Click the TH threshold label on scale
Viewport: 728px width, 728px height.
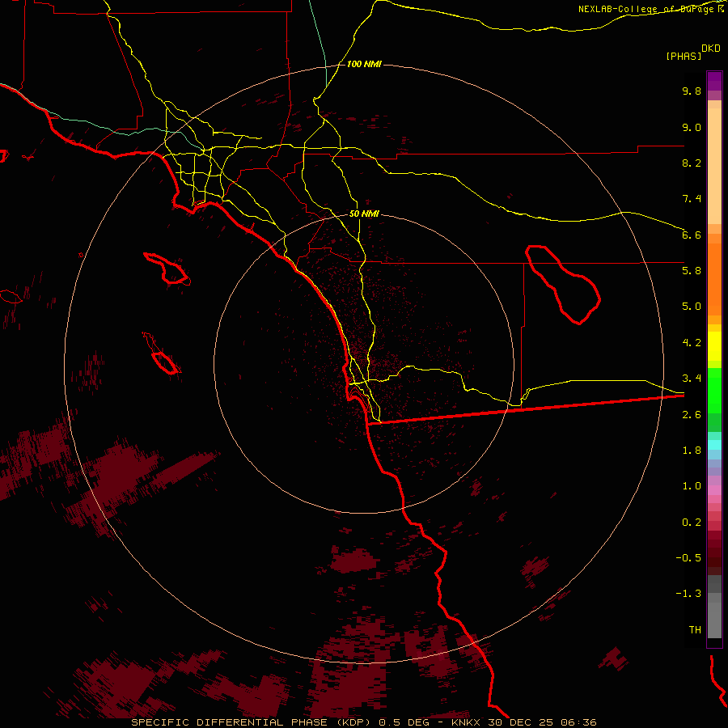(x=695, y=630)
